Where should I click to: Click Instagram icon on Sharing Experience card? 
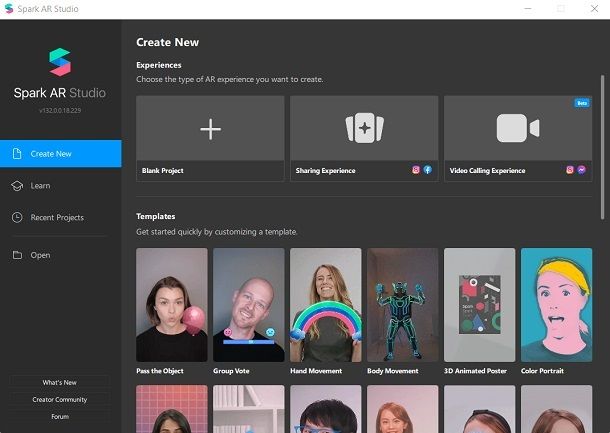[416, 170]
